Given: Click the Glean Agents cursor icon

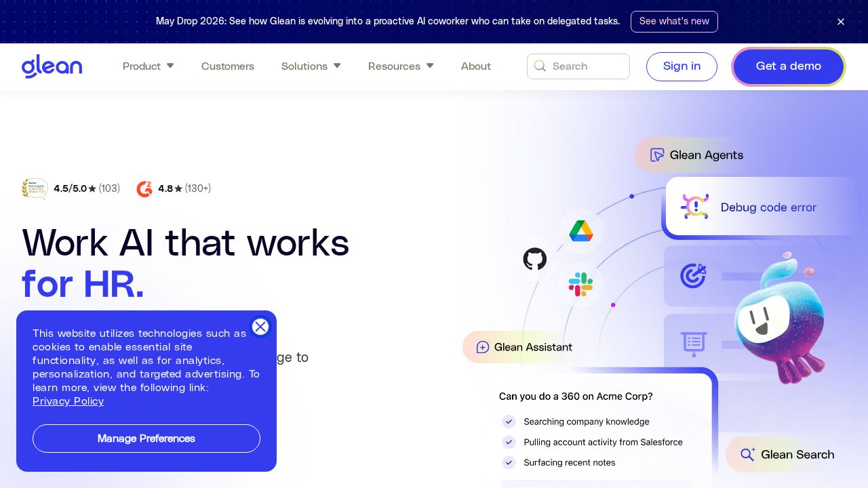Looking at the screenshot, I should 657,155.
